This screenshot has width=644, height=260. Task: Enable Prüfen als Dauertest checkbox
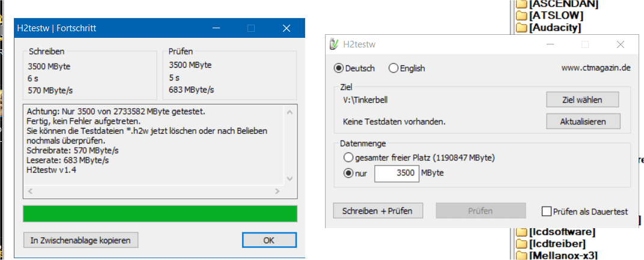[546, 211]
